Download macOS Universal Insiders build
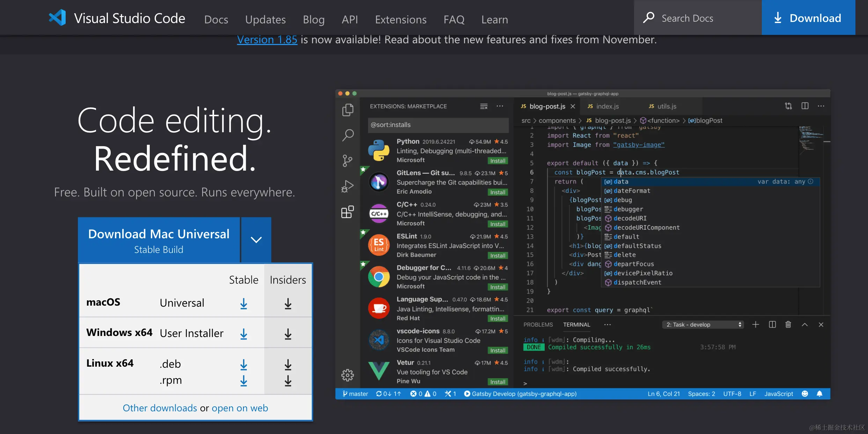This screenshot has width=868, height=434. 288,304
